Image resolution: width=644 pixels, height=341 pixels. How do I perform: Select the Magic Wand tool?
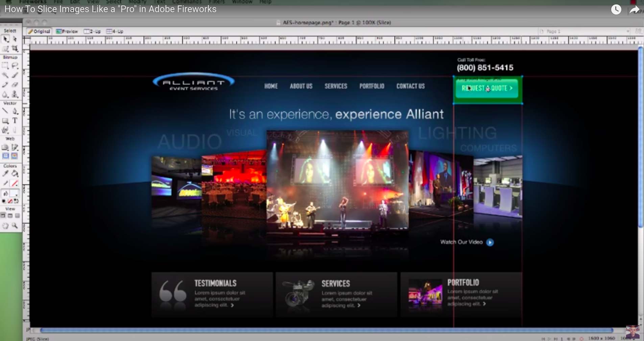pyautogui.click(x=6, y=75)
